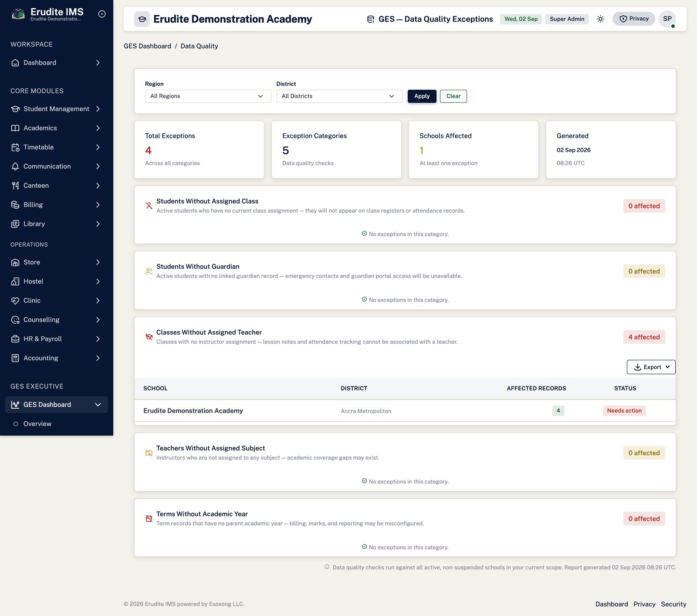Open the footer Dashboard link
This screenshot has height=616, width=697.
[612, 604]
